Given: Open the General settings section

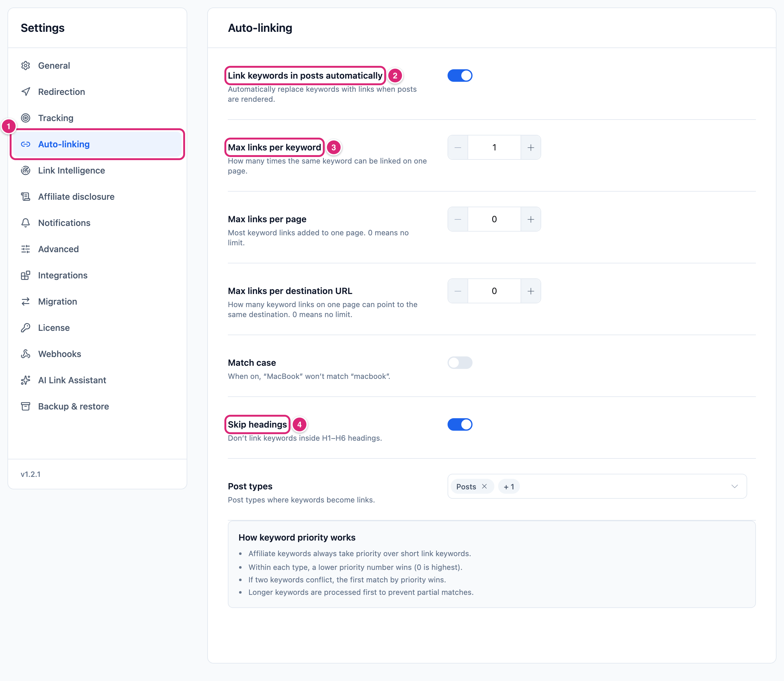Looking at the screenshot, I should pos(97,65).
